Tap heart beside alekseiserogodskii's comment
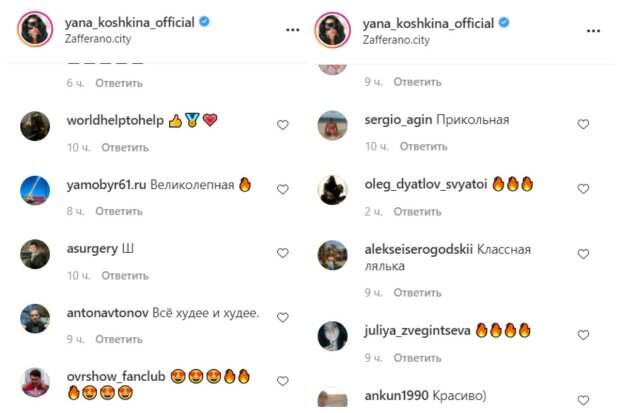This screenshot has width=620, height=413. point(583,254)
